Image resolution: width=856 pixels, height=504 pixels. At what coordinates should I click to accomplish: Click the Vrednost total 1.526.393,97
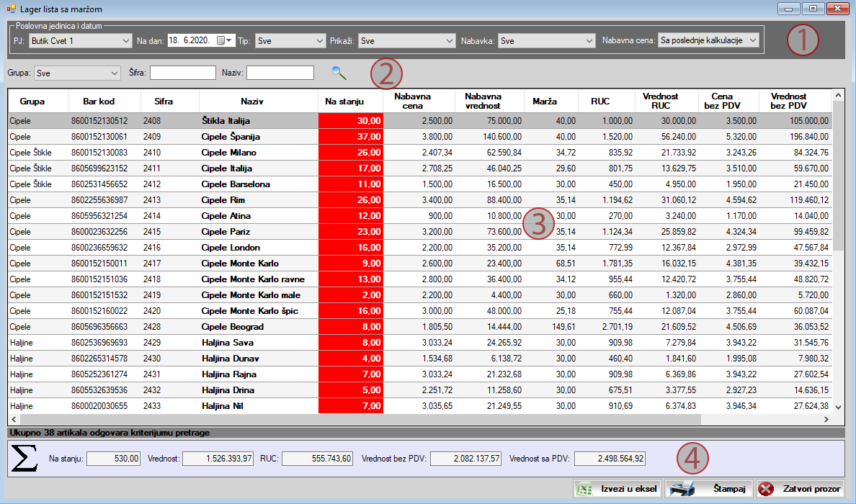pos(218,458)
